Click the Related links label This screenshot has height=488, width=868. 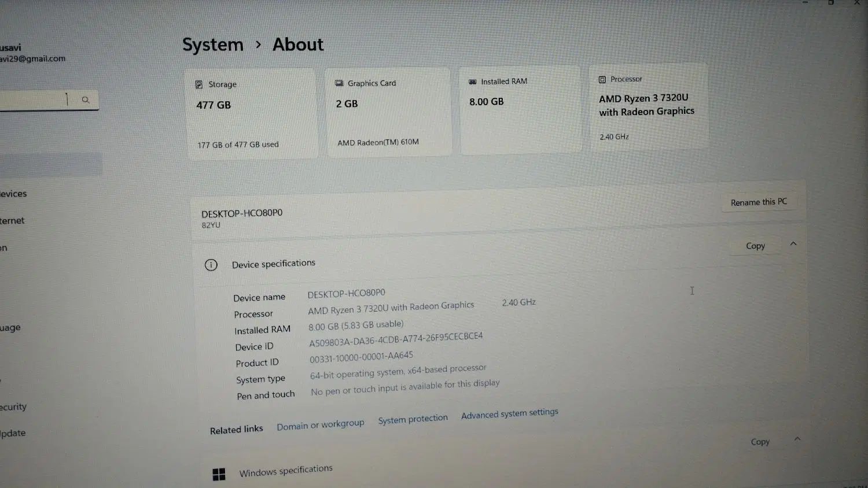236,430
